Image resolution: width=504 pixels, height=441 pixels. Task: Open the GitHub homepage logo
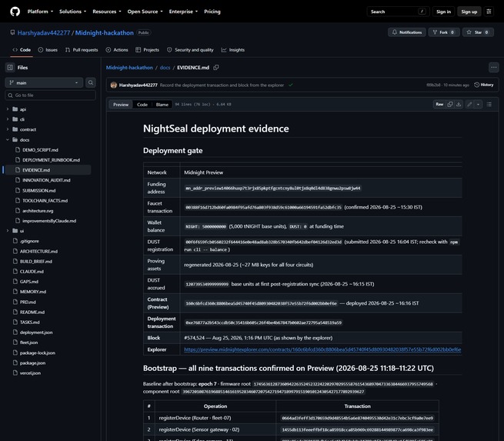click(15, 12)
